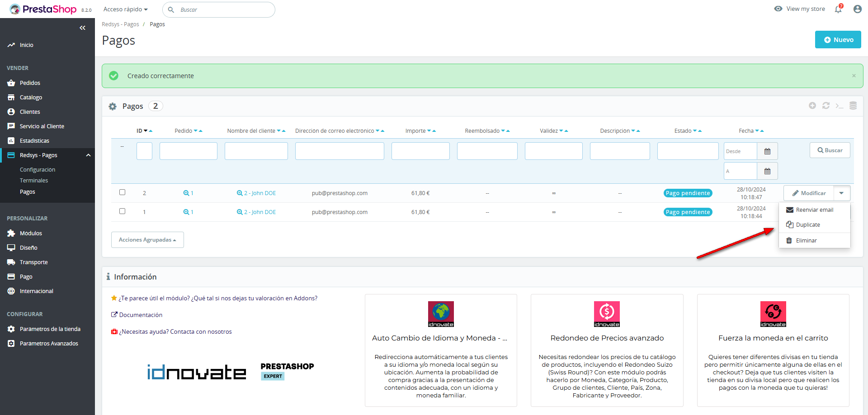Choose Eliminar from the row menu

point(815,241)
